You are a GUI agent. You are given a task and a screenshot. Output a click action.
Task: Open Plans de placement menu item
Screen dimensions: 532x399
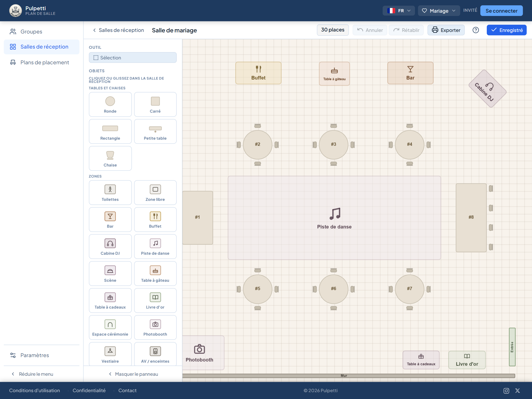pyautogui.click(x=42, y=62)
